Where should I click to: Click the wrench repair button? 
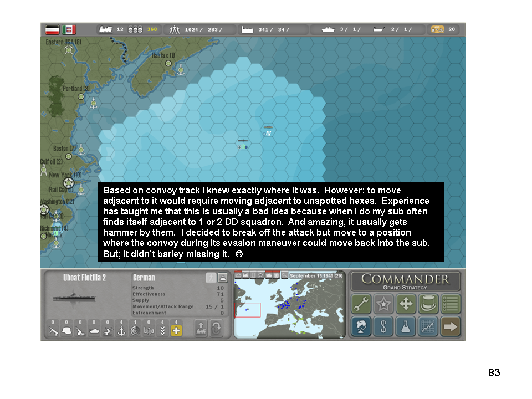tap(361, 304)
